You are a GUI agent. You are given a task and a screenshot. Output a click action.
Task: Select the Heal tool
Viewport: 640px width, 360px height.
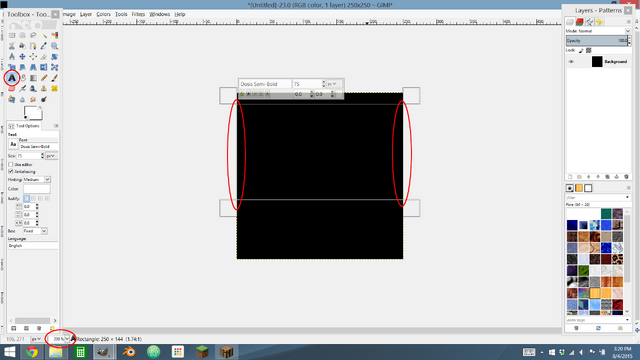pos(54,89)
